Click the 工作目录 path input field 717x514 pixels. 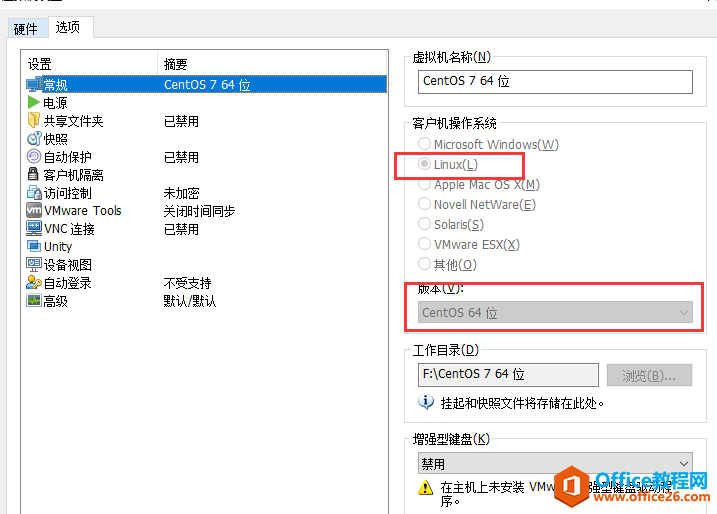point(508,375)
